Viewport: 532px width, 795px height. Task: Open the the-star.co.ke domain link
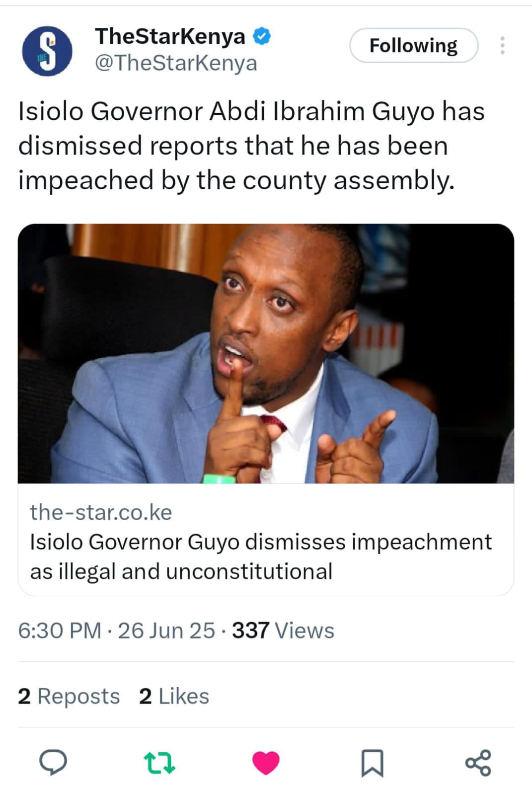[101, 512]
